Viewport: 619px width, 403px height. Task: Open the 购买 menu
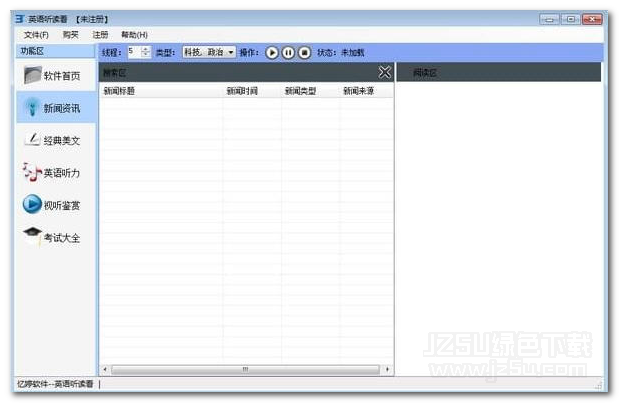[x=71, y=35]
